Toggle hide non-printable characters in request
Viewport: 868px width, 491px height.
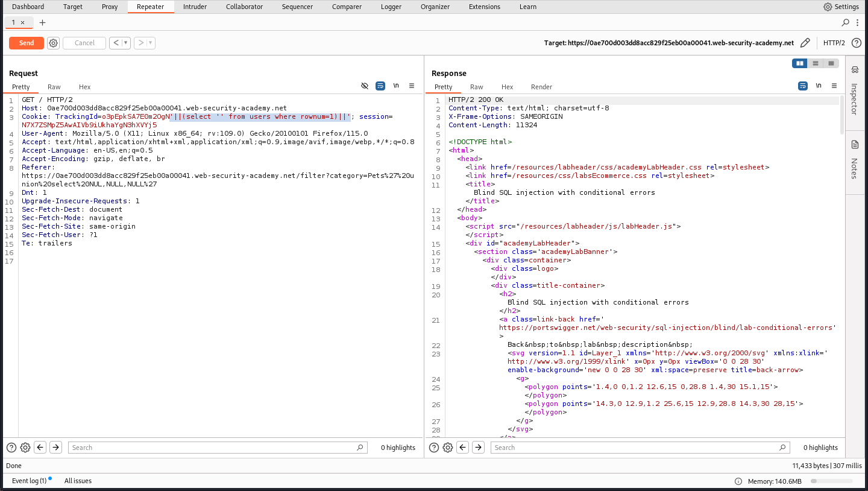click(365, 86)
